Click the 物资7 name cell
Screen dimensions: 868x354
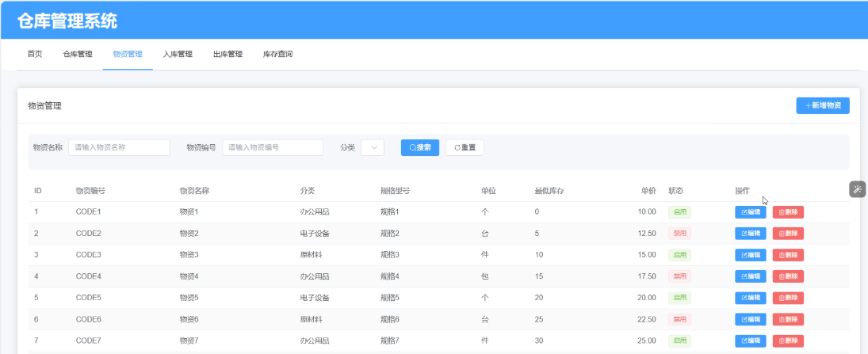coord(189,341)
